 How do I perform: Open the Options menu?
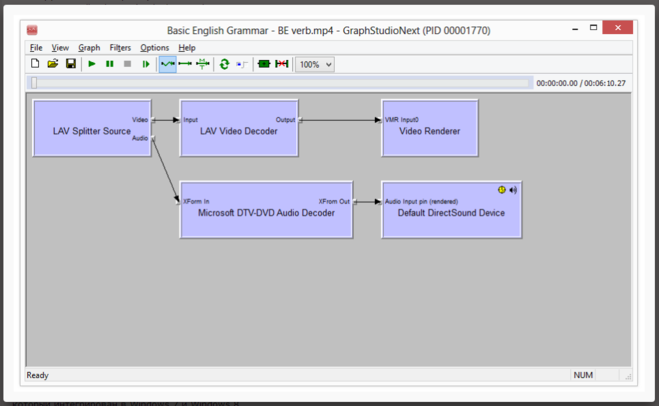pos(155,47)
